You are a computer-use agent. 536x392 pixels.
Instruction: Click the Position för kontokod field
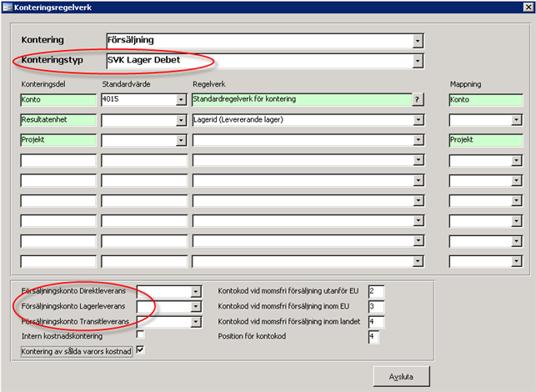click(x=374, y=337)
